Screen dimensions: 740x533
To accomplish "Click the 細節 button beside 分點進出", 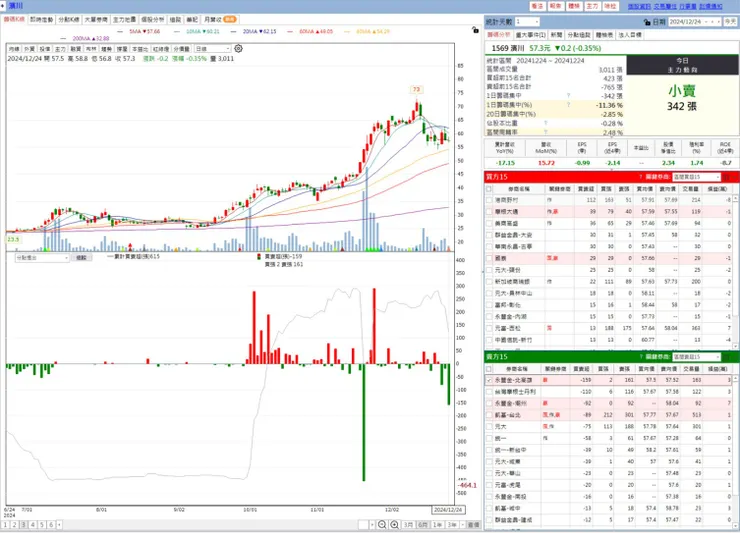I will click(82, 258).
